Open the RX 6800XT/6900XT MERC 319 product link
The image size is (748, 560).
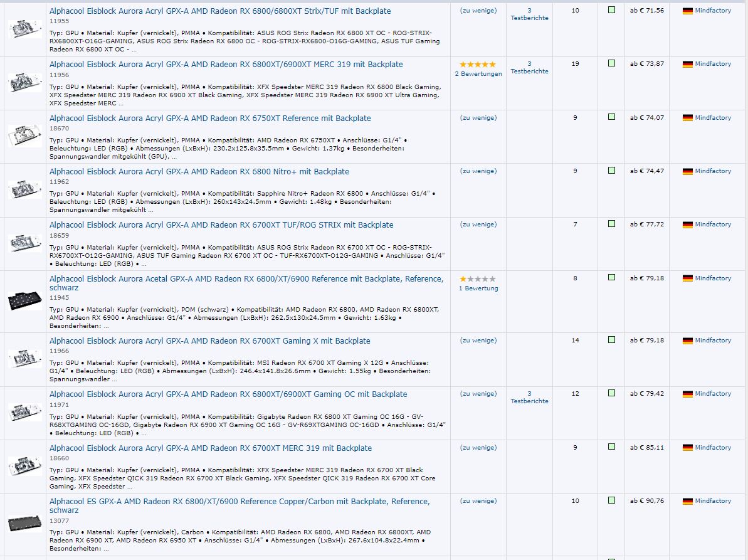(226, 65)
